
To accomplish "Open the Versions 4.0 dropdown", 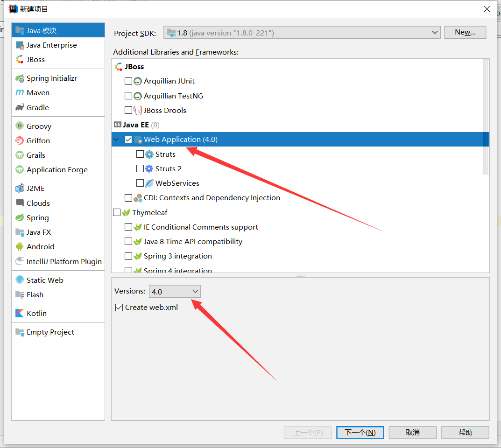I will click(x=175, y=291).
